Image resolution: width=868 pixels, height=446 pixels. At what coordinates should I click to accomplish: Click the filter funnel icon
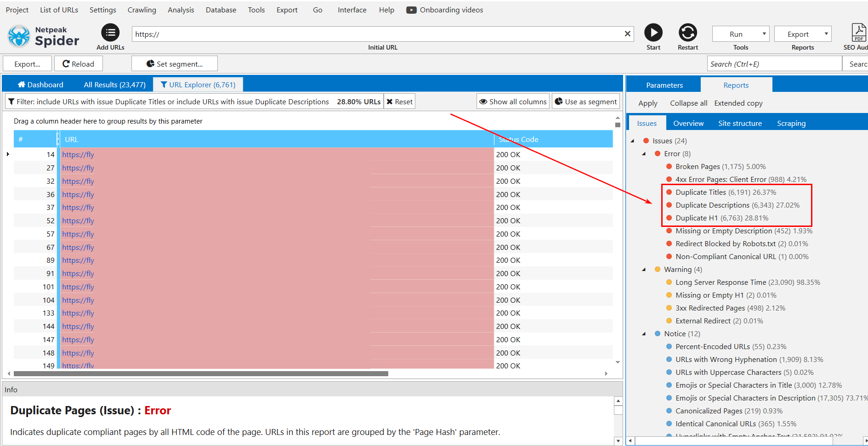(x=11, y=101)
